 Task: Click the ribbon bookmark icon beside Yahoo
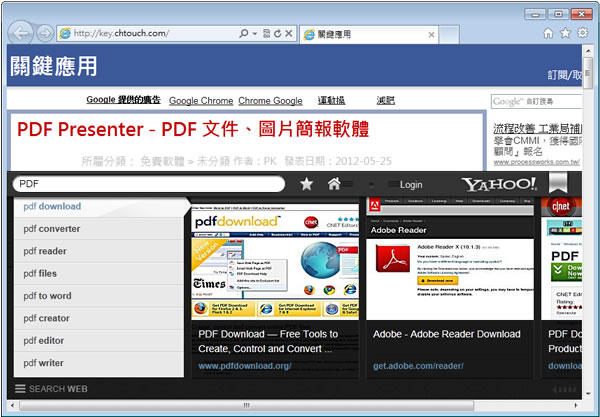558,182
